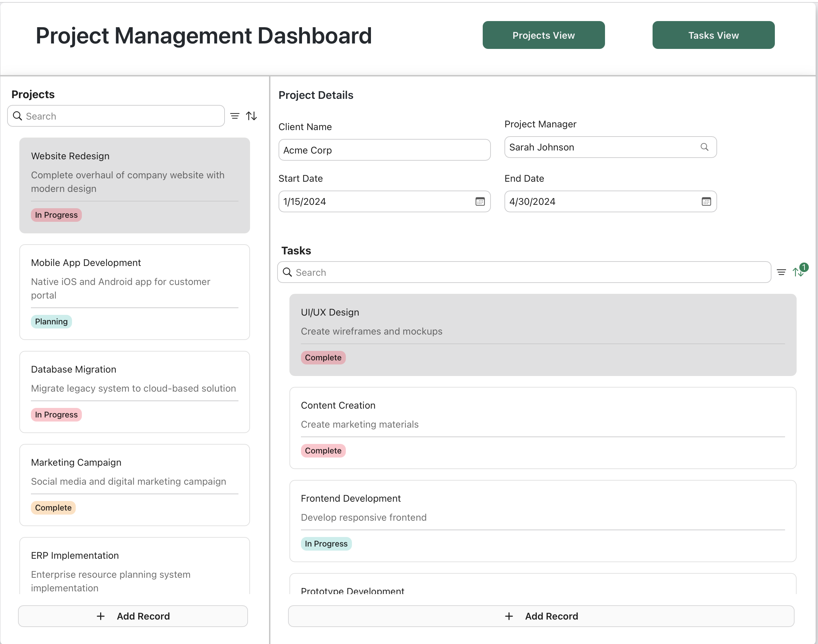
Task: Click the Complete badge on Marketing Campaign
Action: [x=53, y=507]
